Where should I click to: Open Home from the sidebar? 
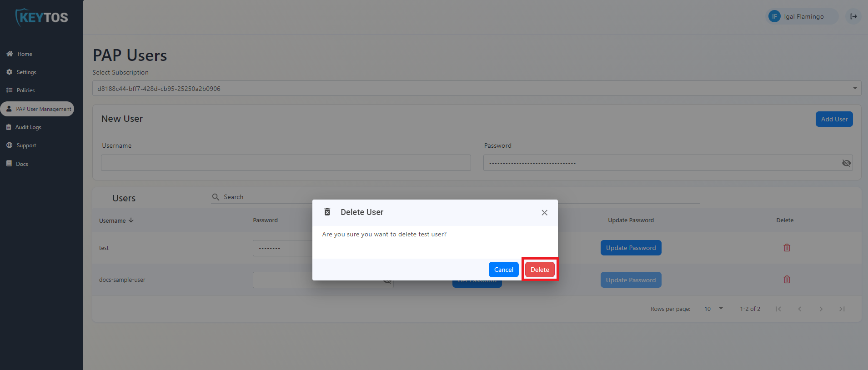click(25, 54)
